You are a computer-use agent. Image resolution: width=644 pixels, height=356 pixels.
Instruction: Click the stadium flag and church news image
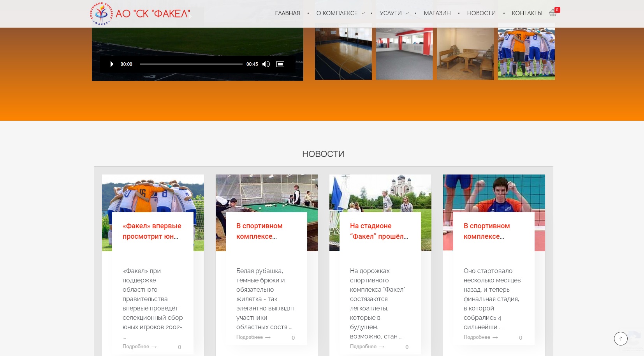click(x=380, y=193)
